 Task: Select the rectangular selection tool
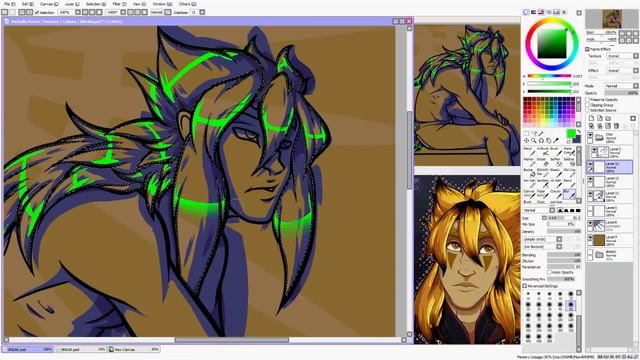click(527, 133)
